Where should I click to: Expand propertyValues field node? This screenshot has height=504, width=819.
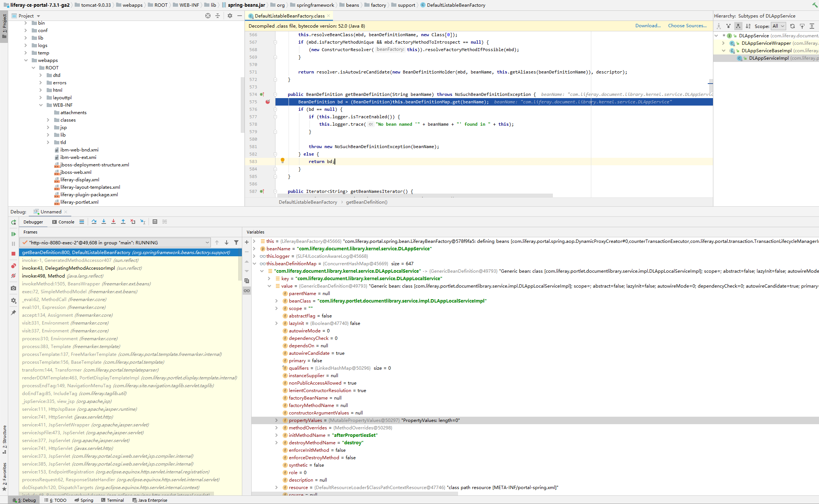point(277,420)
